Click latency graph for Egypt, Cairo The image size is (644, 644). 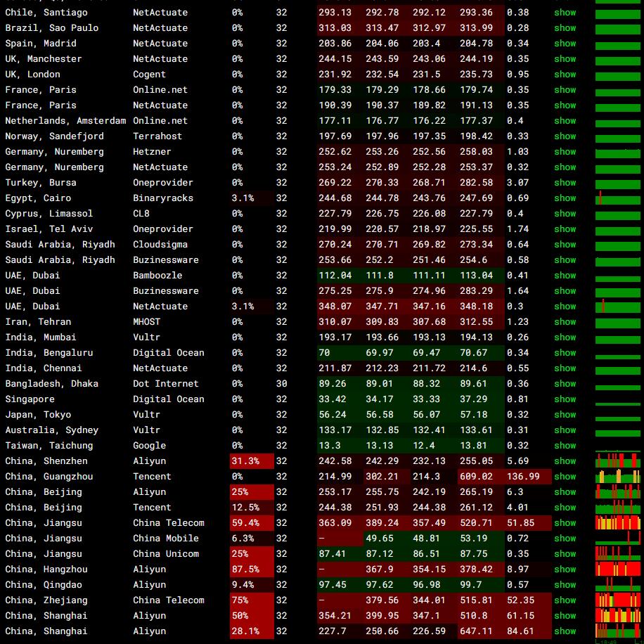618,198
